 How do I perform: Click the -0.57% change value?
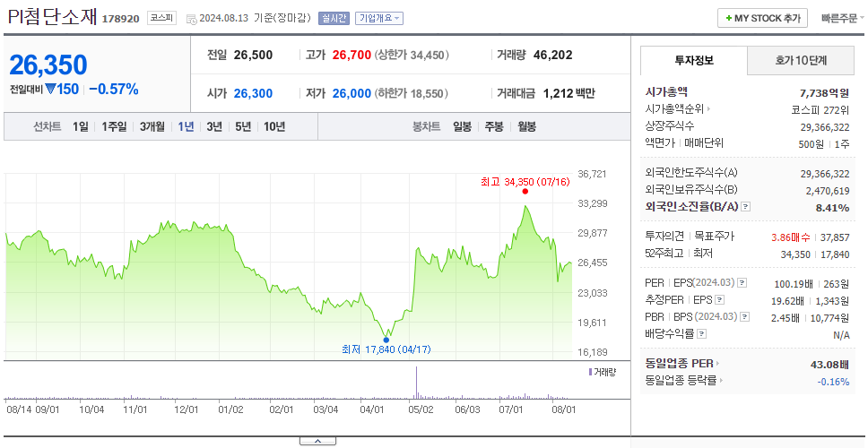tap(114, 89)
